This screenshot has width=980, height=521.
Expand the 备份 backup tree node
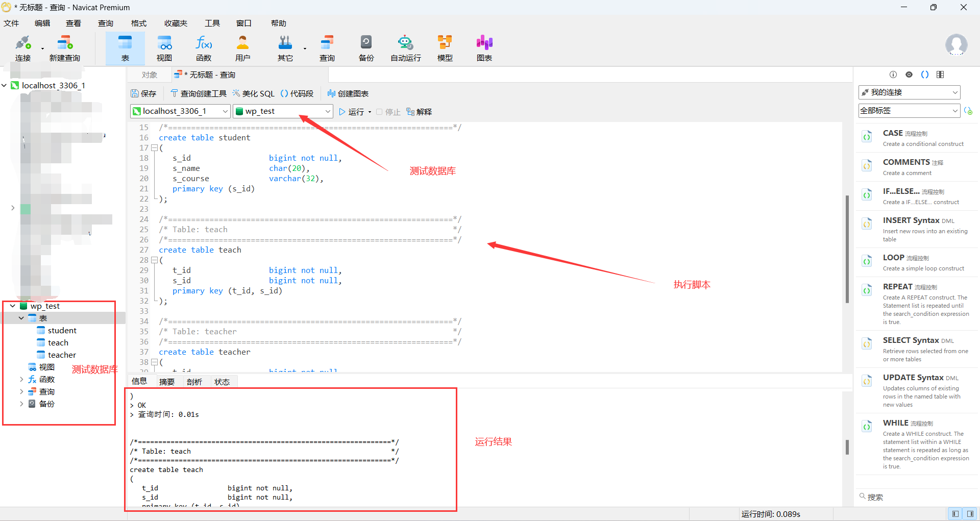click(x=21, y=404)
